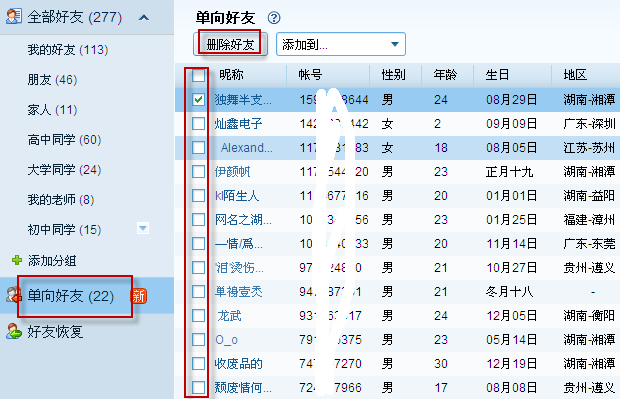Open k陌生人 nickname link
Screen dimensions: 620x399
[236, 196]
